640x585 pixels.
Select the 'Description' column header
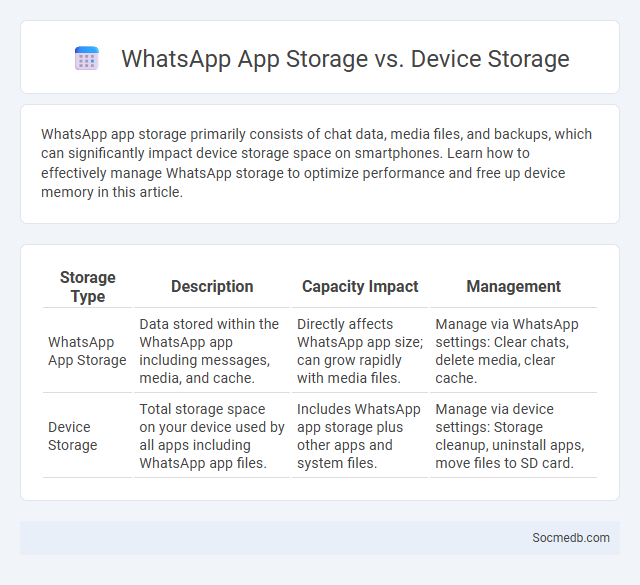click(x=212, y=287)
